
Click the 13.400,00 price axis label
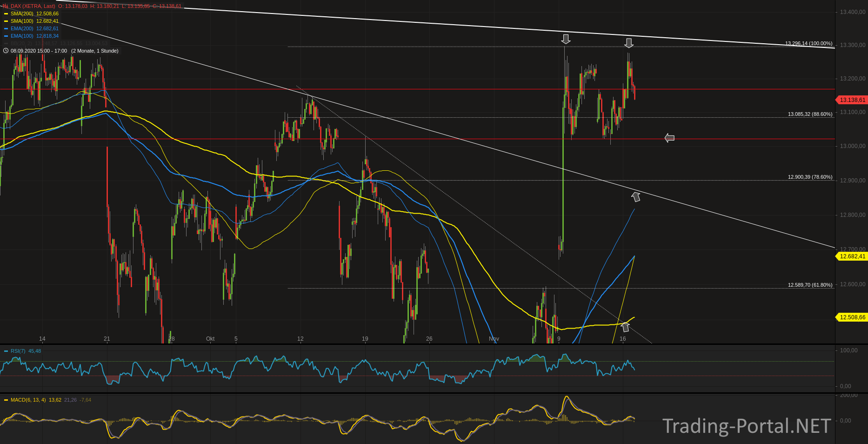pyautogui.click(x=853, y=12)
